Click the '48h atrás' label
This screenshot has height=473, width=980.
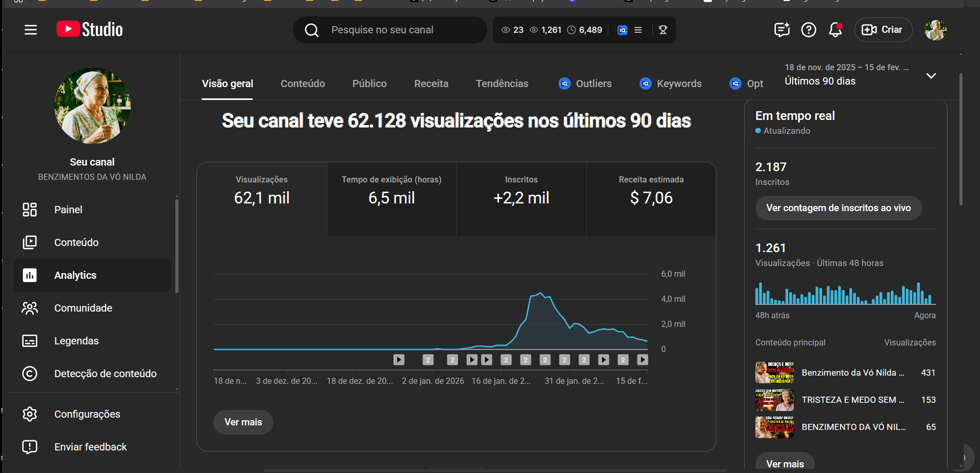[772, 315]
